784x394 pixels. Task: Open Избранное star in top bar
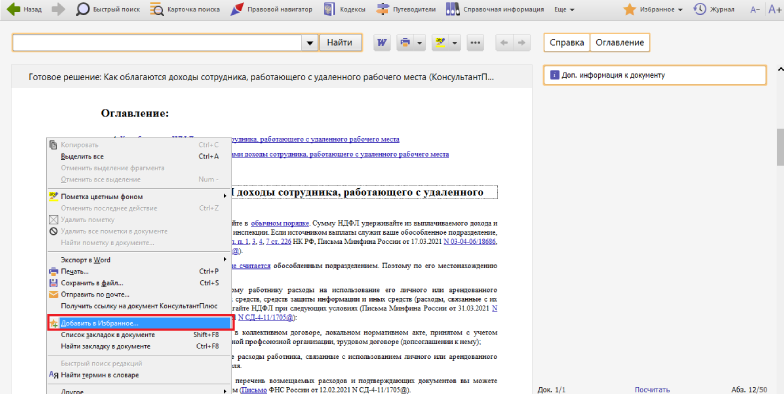[653, 9]
